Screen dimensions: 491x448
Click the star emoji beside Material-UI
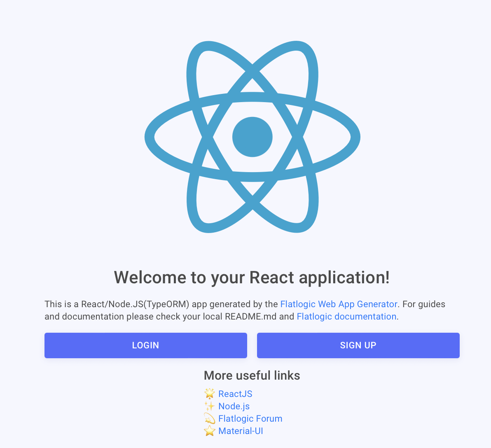[210, 431]
